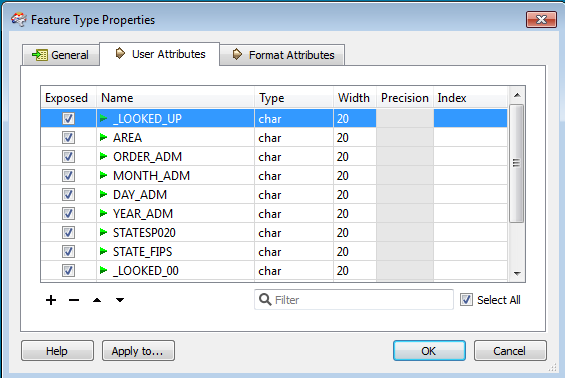Viewport: 565px width, 378px height.
Task: Open Type cell for STATESP020 row
Action: click(294, 232)
